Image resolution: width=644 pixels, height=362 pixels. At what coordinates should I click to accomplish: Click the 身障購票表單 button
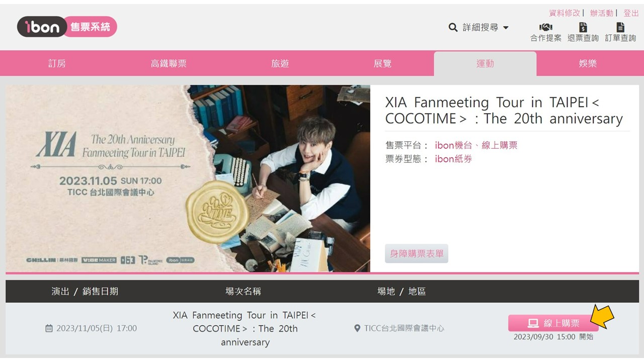tap(417, 253)
